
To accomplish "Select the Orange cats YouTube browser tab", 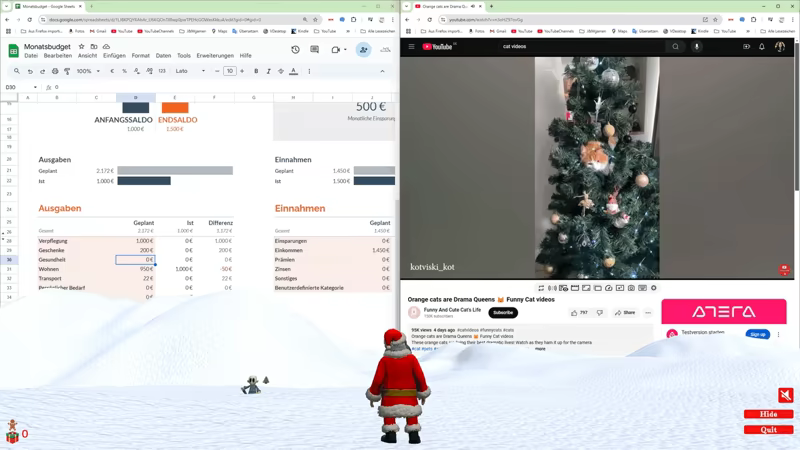I will tap(447, 7).
